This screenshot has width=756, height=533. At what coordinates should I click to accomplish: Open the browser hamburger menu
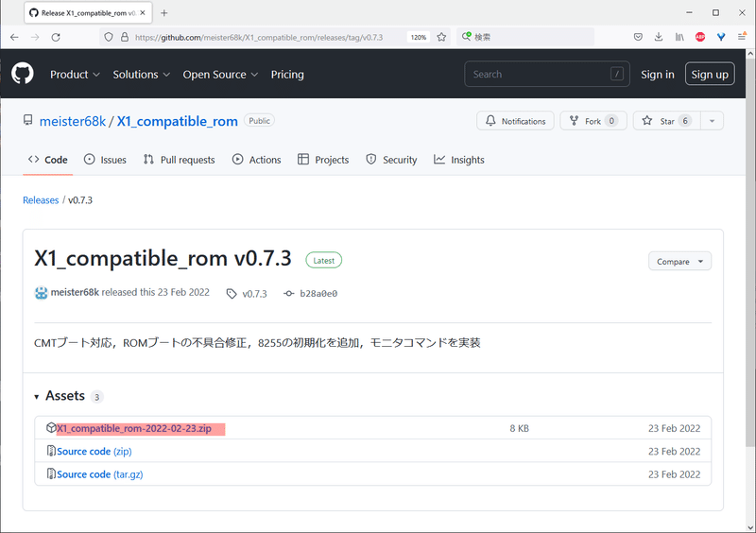(742, 37)
